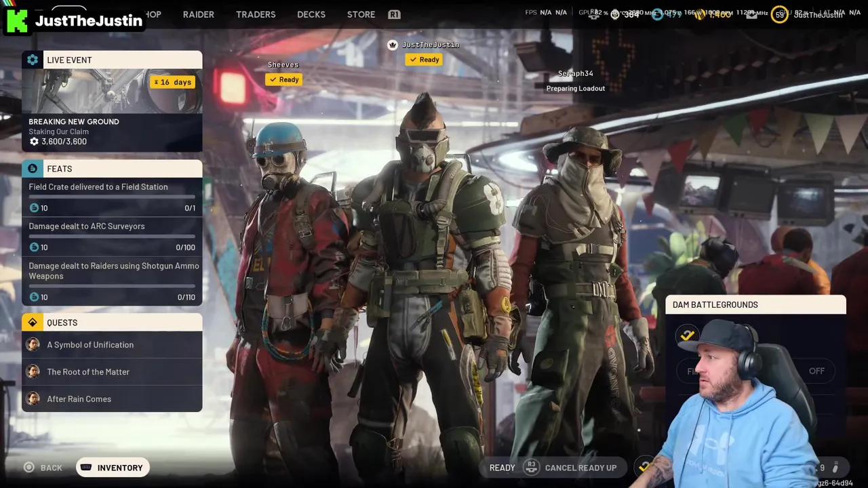The image size is (868, 488).
Task: Open the Quests panel header
Action: point(112,322)
